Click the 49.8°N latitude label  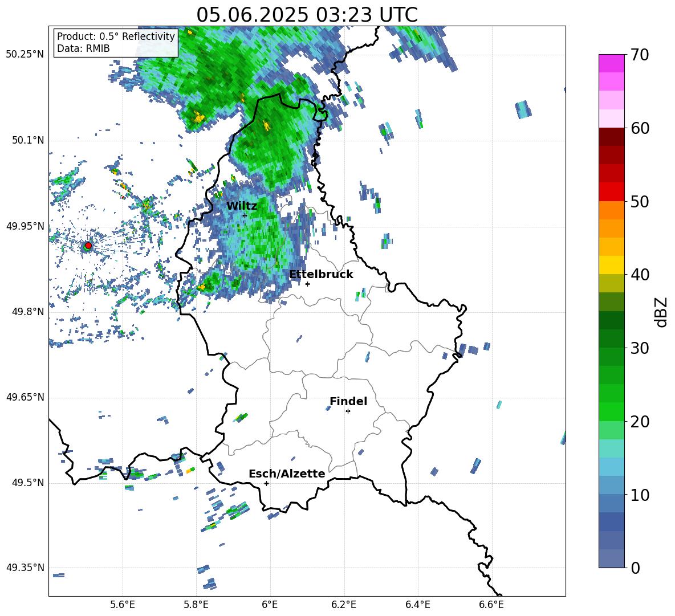(x=27, y=312)
